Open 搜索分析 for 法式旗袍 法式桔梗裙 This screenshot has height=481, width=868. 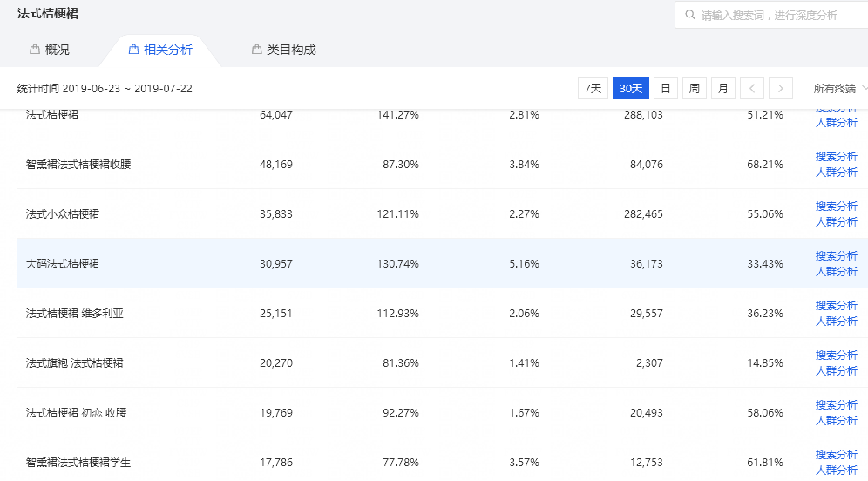click(836, 356)
